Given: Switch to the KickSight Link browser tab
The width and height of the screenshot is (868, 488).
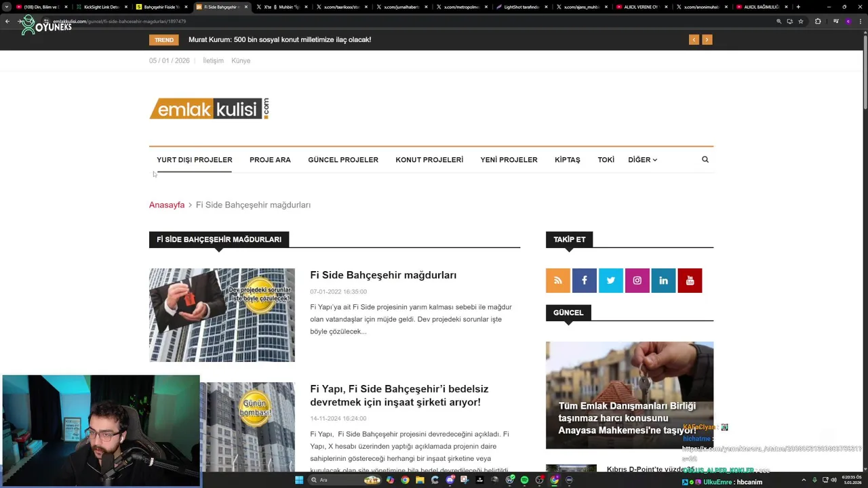Looking at the screenshot, I should pyautogui.click(x=101, y=7).
